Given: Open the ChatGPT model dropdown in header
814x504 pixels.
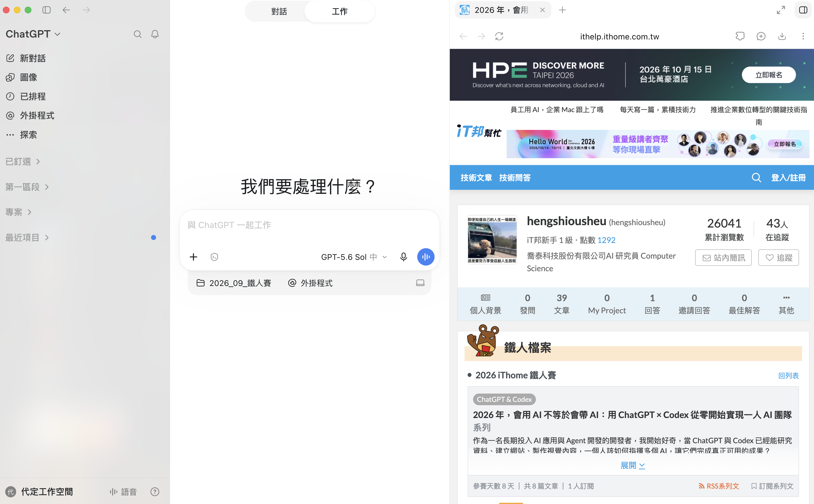Looking at the screenshot, I should pos(33,34).
